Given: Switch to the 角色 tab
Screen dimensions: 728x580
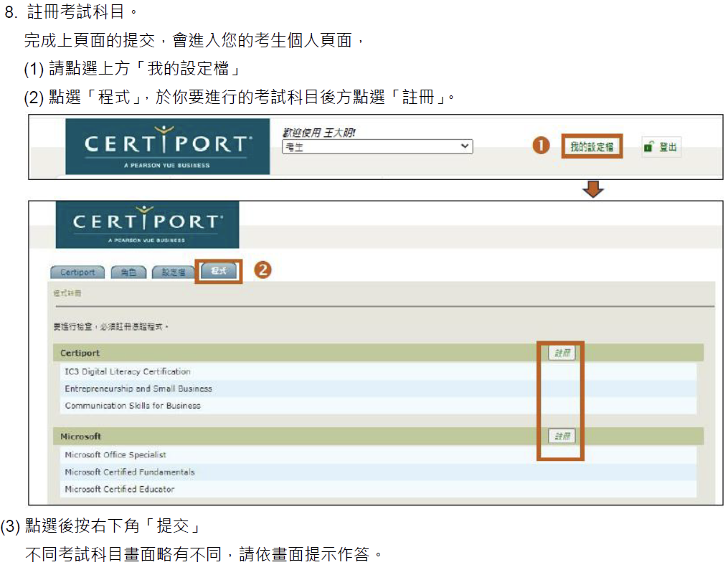Looking at the screenshot, I should (128, 272).
